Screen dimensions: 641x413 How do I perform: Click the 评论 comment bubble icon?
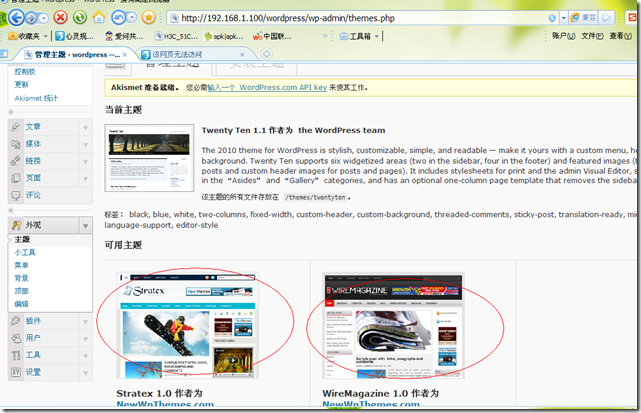16,195
